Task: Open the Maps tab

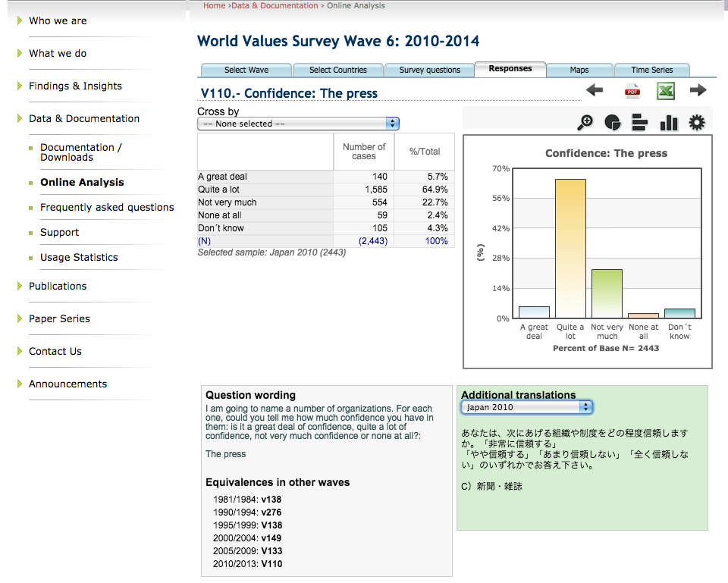Action: [x=579, y=70]
